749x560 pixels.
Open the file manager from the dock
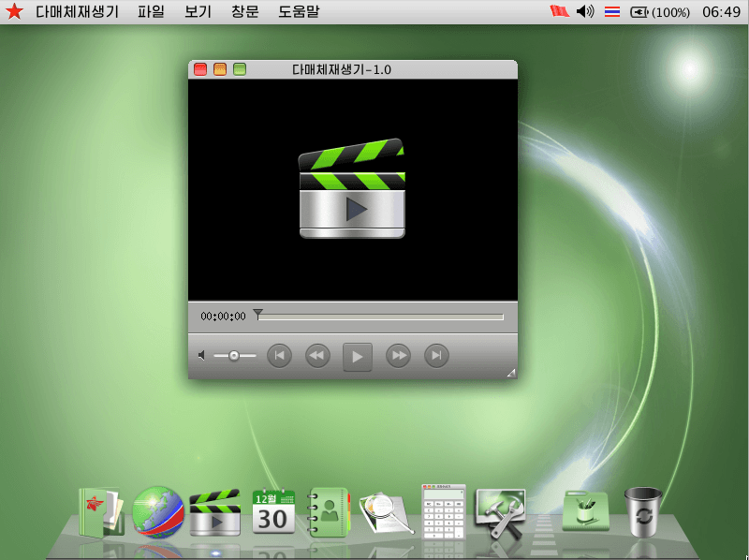[101, 512]
